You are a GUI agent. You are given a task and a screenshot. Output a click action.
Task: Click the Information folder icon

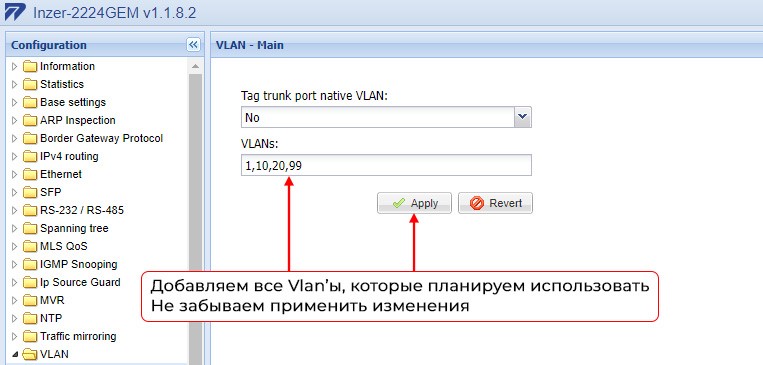click(x=30, y=66)
